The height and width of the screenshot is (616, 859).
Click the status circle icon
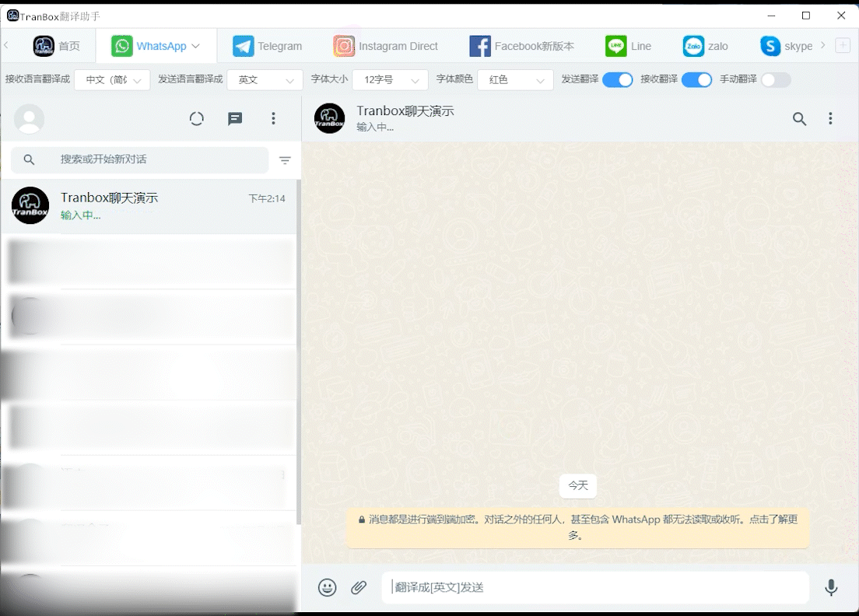coord(197,119)
